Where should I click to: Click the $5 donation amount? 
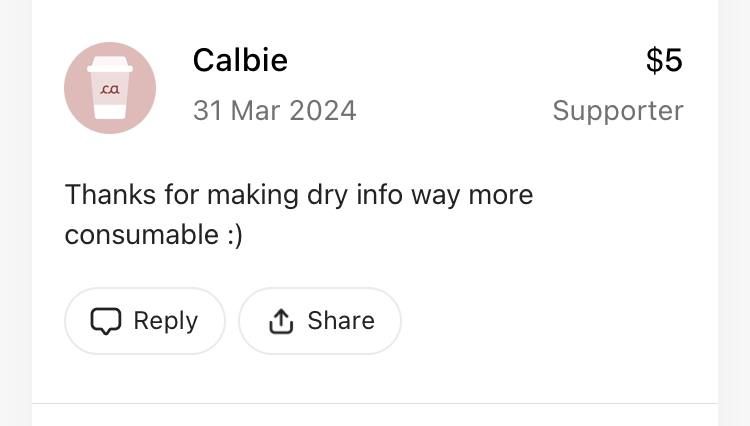click(x=664, y=60)
